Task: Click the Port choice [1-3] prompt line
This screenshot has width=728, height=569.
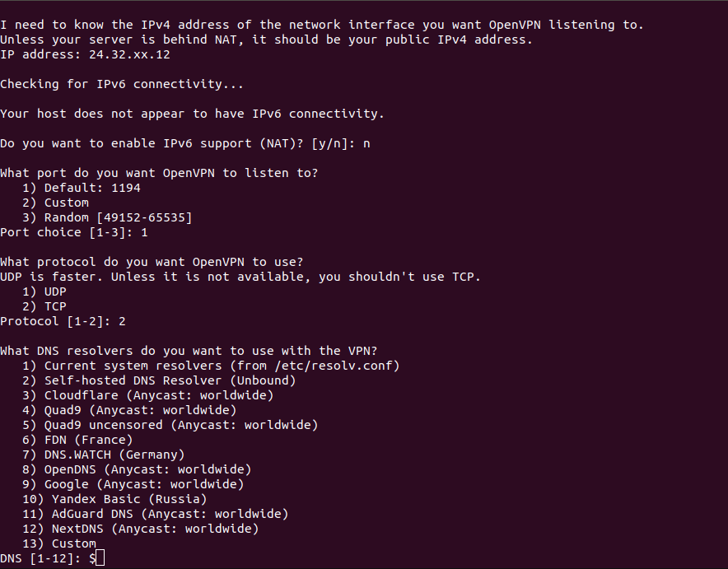Action: coord(74,232)
